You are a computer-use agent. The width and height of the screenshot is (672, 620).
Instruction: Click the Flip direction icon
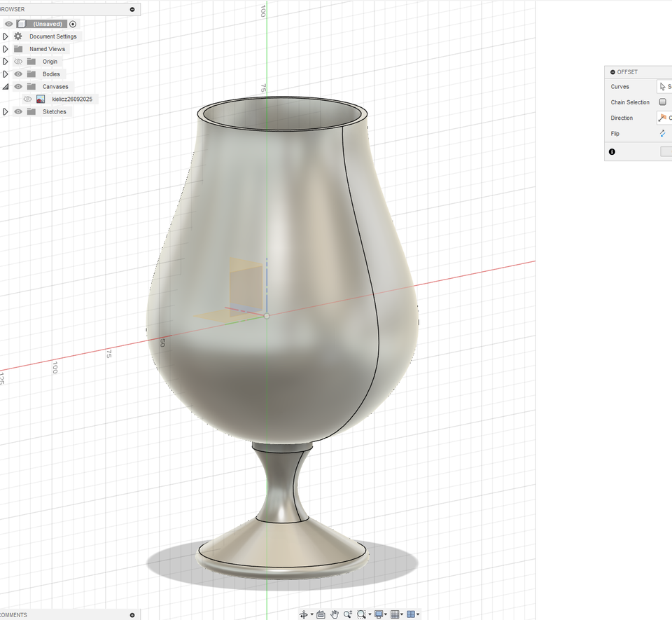[662, 133]
